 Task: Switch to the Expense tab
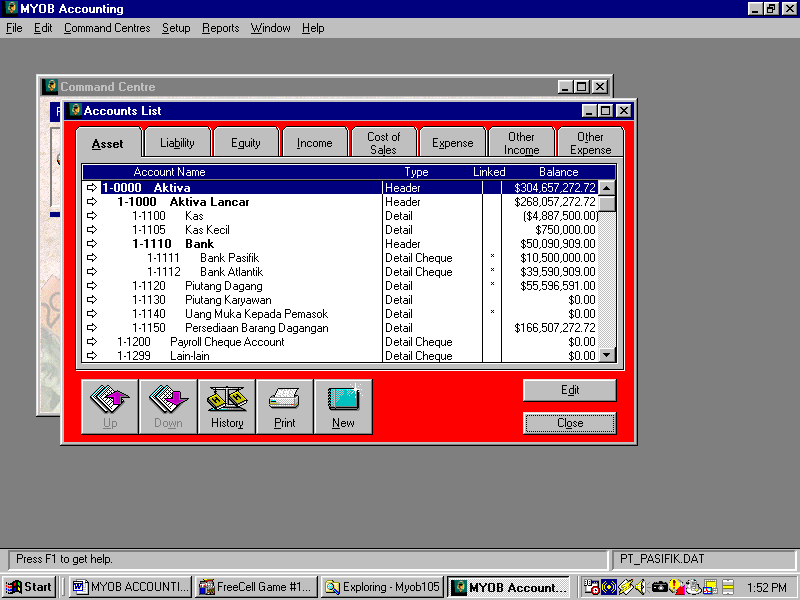click(453, 142)
